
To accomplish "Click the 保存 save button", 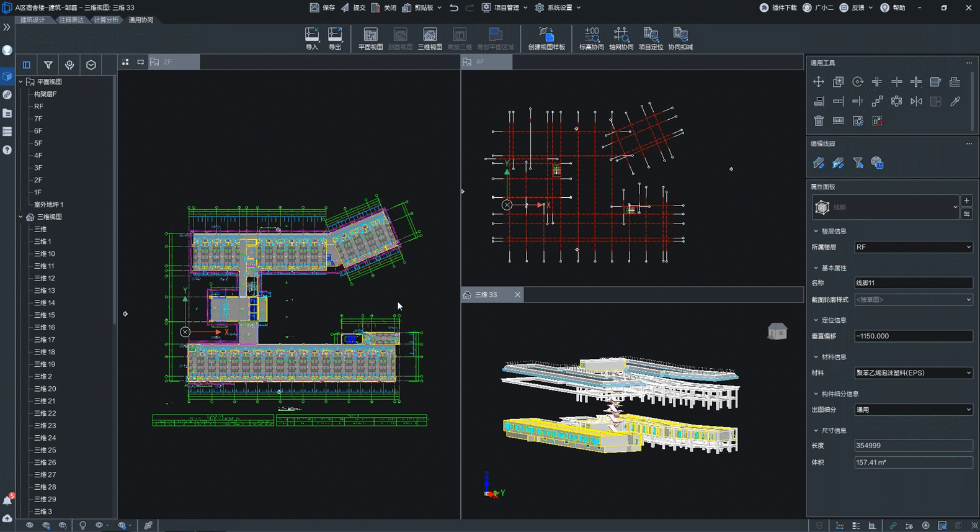I will [x=323, y=7].
